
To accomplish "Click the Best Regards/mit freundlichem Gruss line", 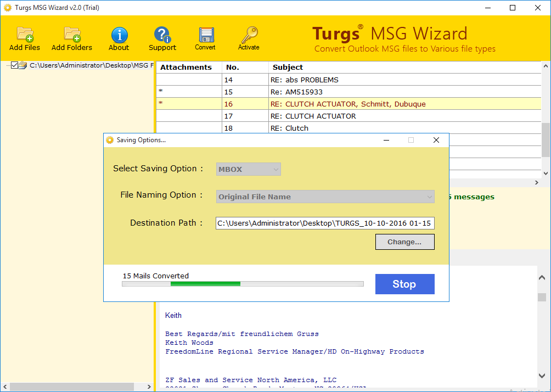I will pos(242,334).
